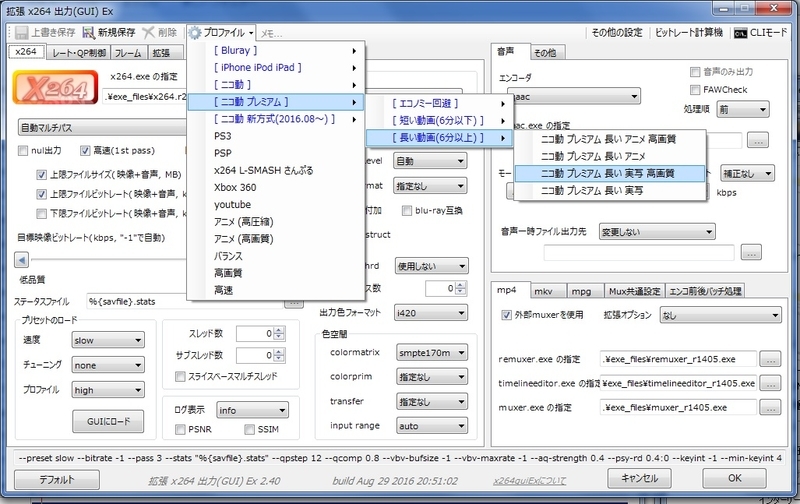This screenshot has height=504, width=800.
Task: Select ニコ動 プレミアム 長い 実写 高画質 profile
Action: click(610, 173)
